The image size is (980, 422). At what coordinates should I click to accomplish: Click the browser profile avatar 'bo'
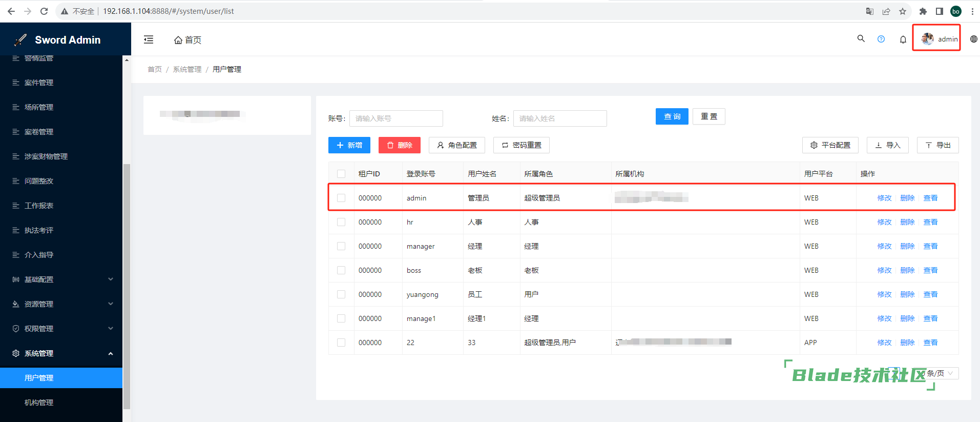(956, 11)
